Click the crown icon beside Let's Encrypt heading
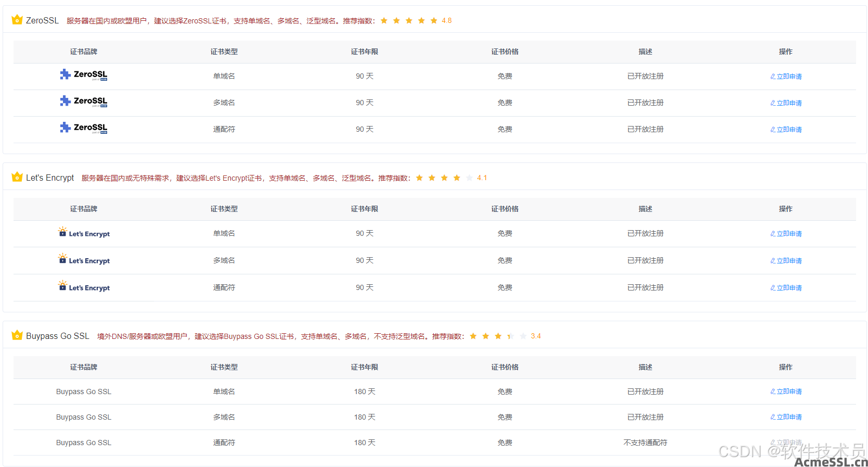The image size is (868, 467). click(x=17, y=177)
